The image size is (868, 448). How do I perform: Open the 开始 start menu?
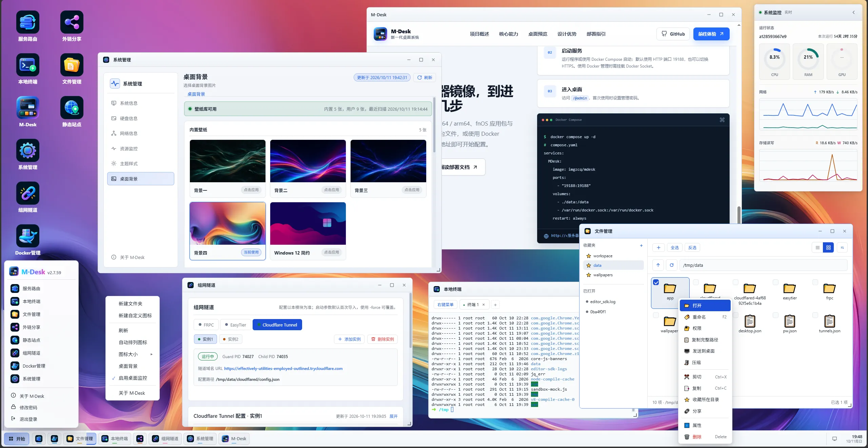point(17,439)
